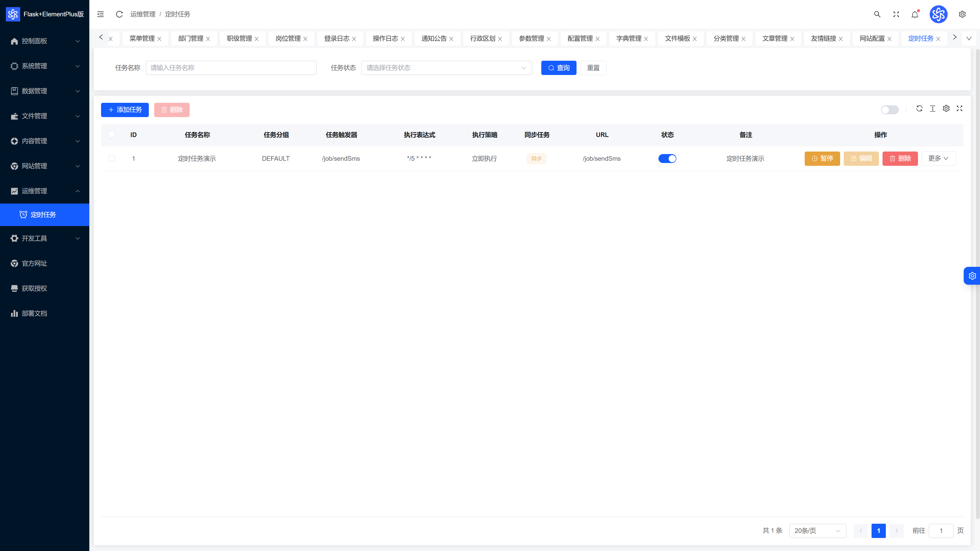
Task: Switch to the 网站配置 tab
Action: (872, 39)
